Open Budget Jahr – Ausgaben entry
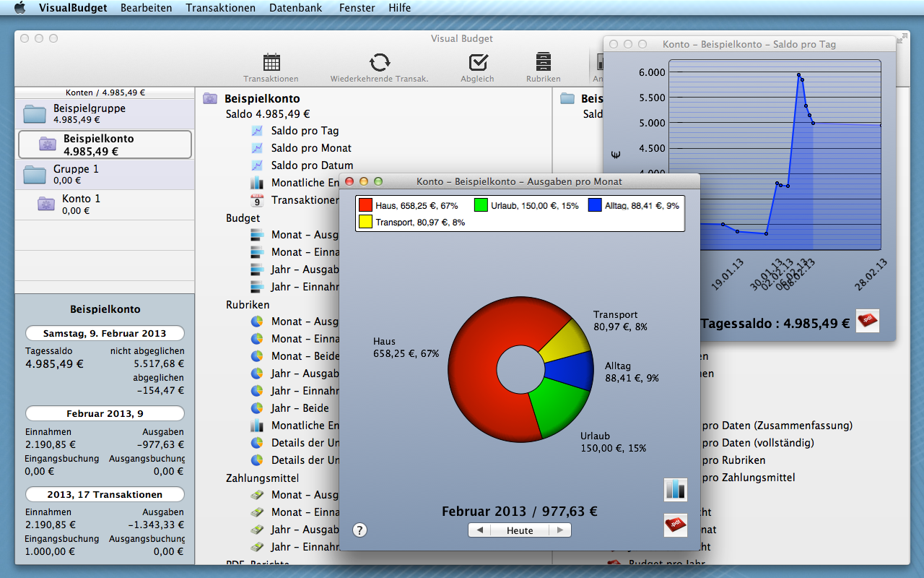This screenshot has height=578, width=924. pos(295,269)
